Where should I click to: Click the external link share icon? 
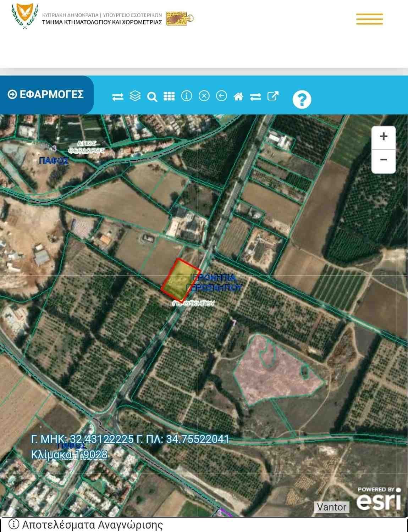[x=273, y=96]
